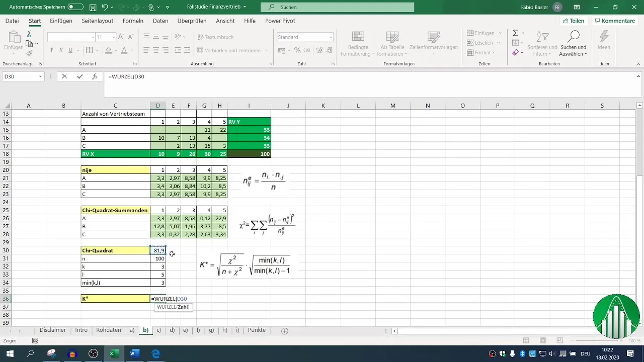Viewport: 644px width, 362px height.
Task: Open the Power Pivot ribbon tab
Action: (x=280, y=21)
